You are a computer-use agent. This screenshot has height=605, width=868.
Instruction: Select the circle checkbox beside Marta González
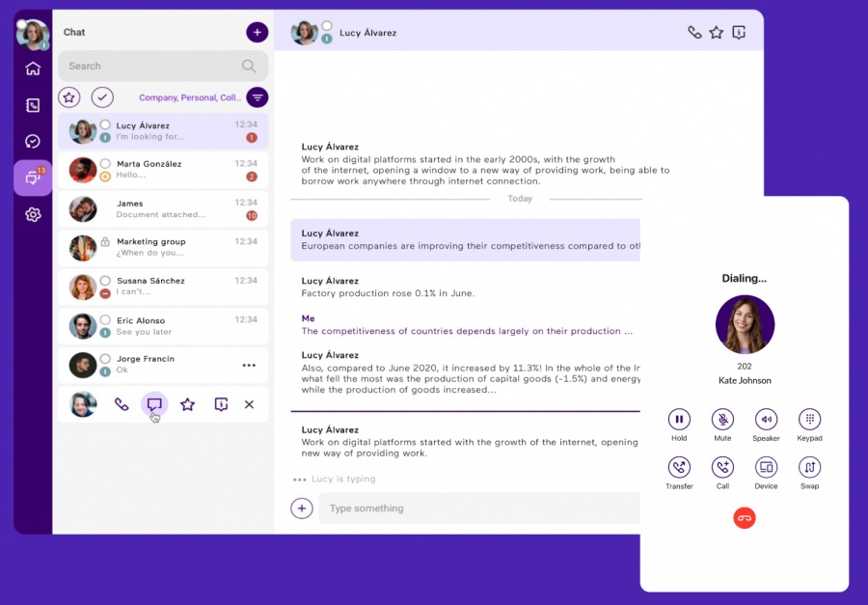[105, 163]
